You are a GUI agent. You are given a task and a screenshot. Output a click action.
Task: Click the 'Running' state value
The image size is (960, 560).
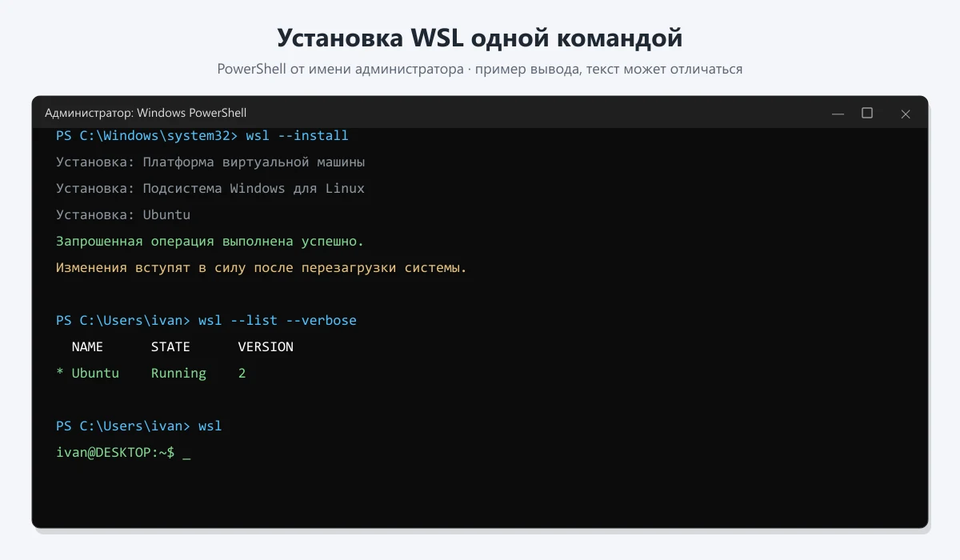(x=178, y=374)
